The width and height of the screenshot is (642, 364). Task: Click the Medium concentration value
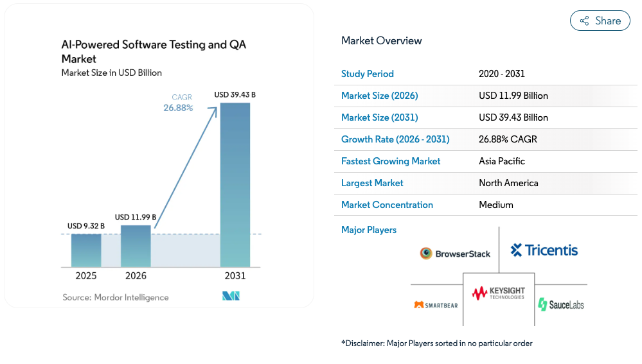[x=496, y=205]
